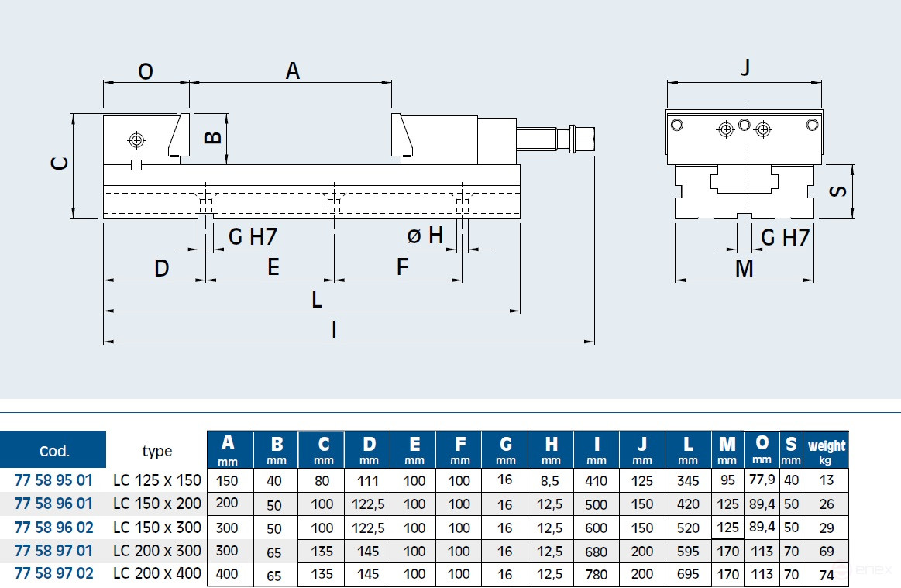The height and width of the screenshot is (588, 901).
Task: Click the 'ø H' label in drawing
Action: click(425, 236)
